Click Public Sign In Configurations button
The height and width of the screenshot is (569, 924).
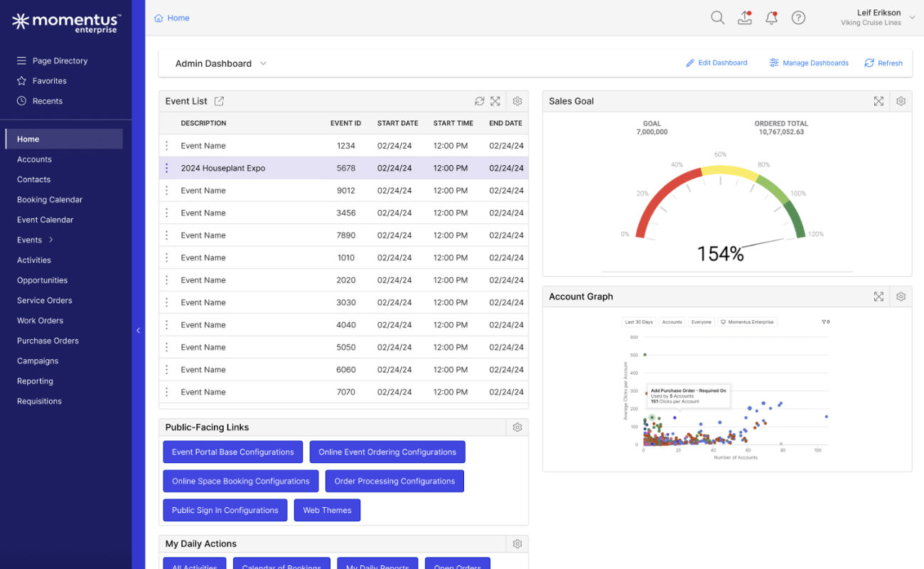click(225, 510)
